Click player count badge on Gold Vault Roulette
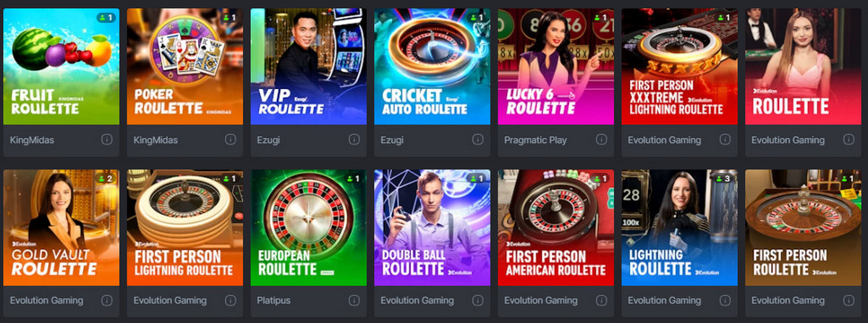 (x=106, y=178)
